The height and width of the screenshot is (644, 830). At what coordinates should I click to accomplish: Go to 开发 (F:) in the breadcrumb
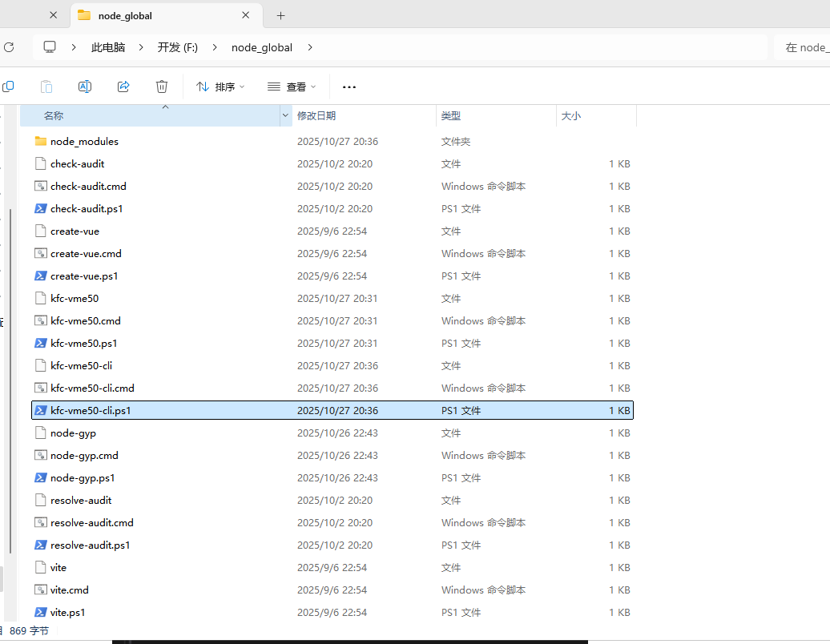tap(177, 47)
